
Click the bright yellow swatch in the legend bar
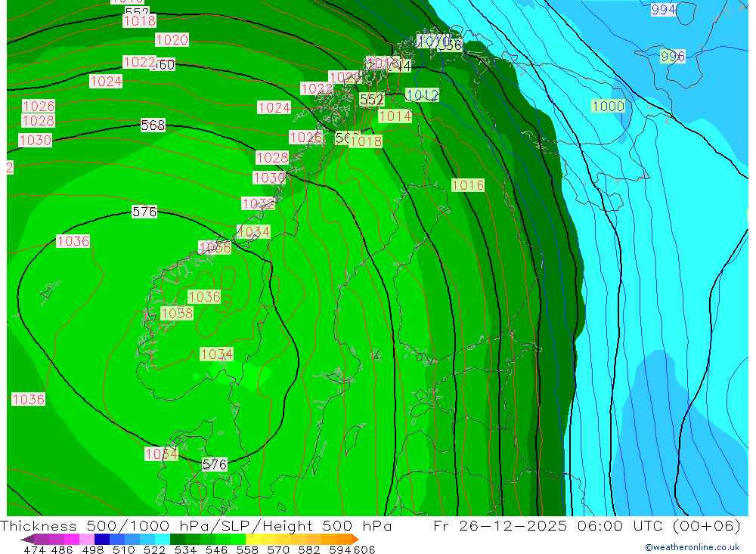(253, 539)
